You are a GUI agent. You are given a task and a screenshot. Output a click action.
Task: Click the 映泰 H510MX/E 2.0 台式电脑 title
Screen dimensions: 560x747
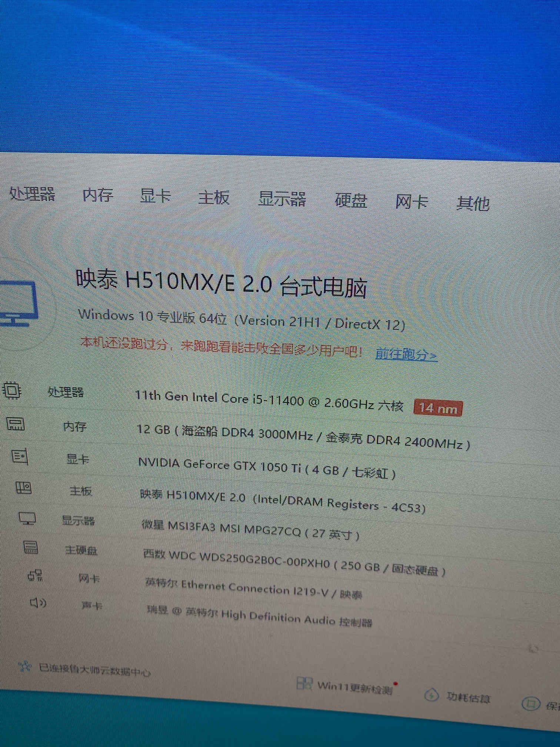coord(221,284)
